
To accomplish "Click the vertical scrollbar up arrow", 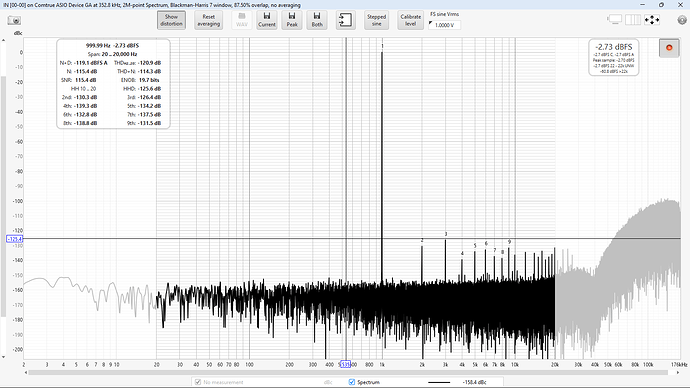I will click(x=4, y=40).
